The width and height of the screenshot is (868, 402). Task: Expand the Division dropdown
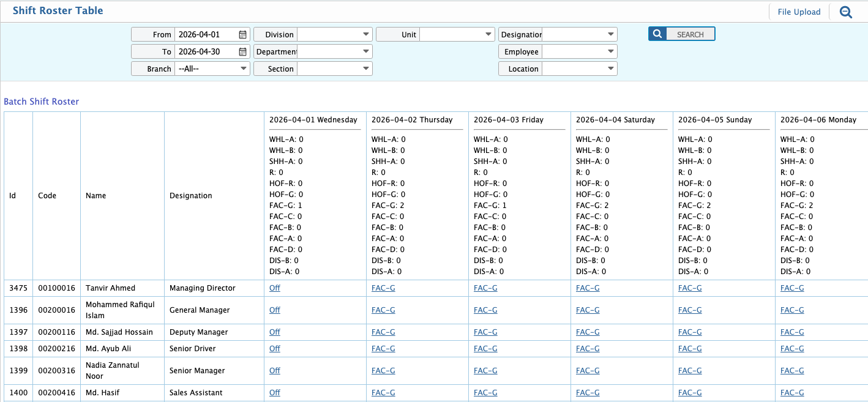coord(365,35)
